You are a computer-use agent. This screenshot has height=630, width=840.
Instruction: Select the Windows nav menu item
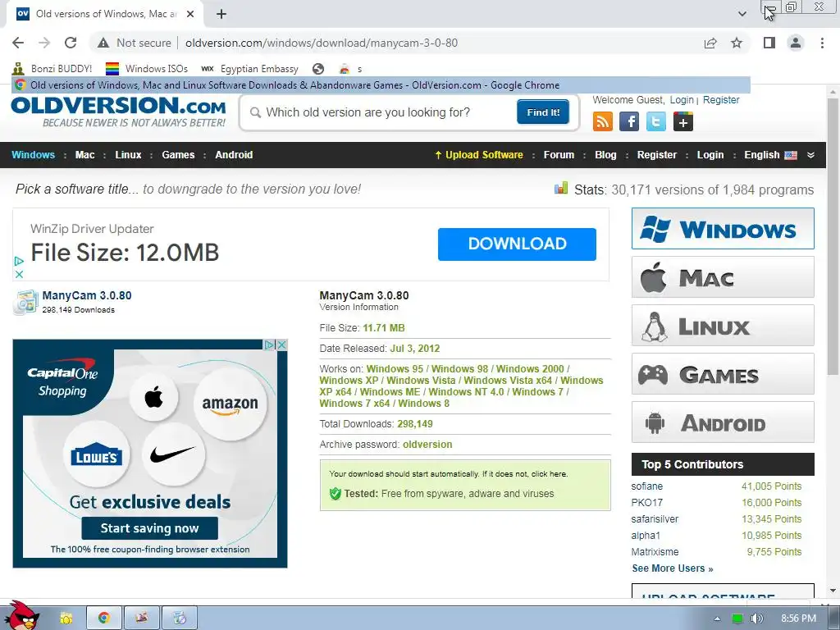33,155
